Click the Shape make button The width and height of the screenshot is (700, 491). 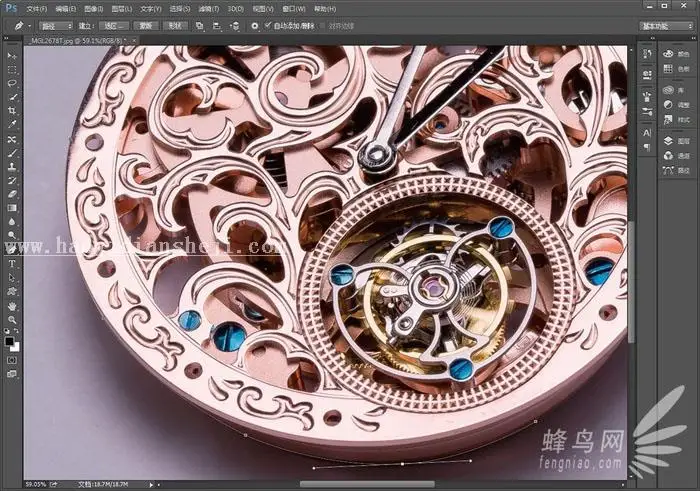click(175, 26)
